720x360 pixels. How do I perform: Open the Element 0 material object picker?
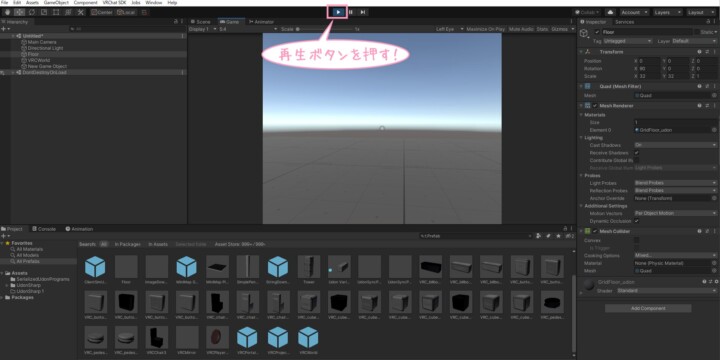pyautogui.click(x=714, y=130)
